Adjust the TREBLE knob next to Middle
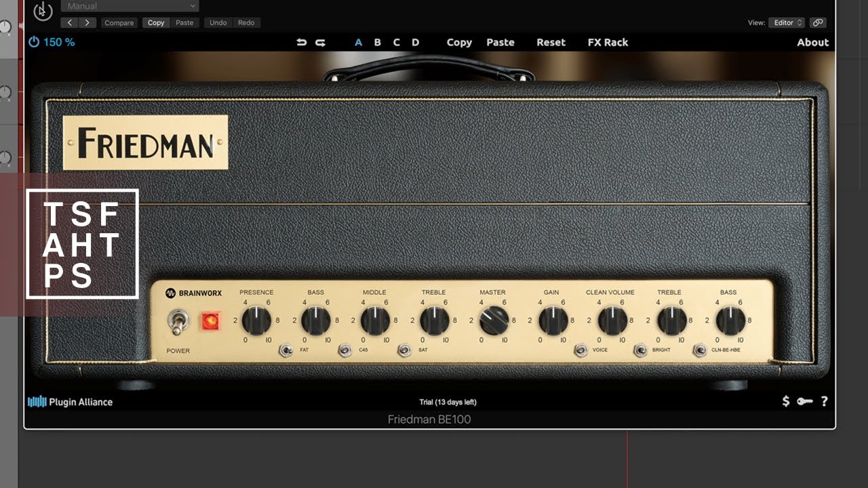 [x=434, y=321]
